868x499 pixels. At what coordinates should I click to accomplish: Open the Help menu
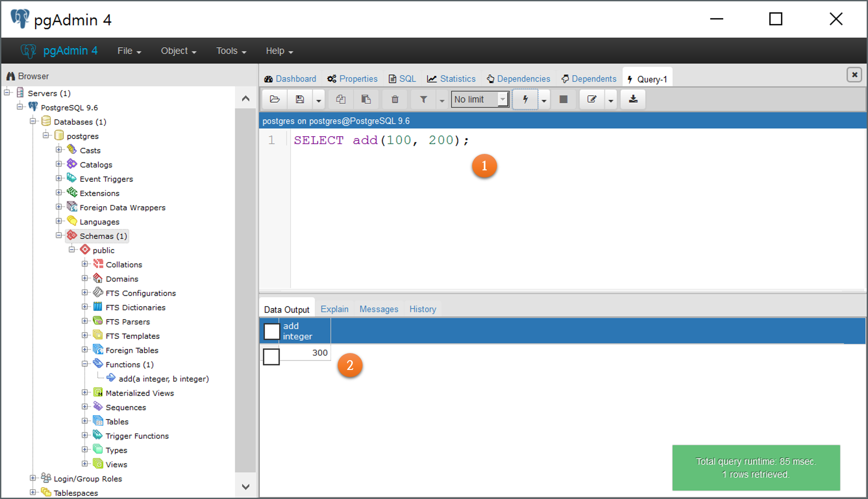280,51
